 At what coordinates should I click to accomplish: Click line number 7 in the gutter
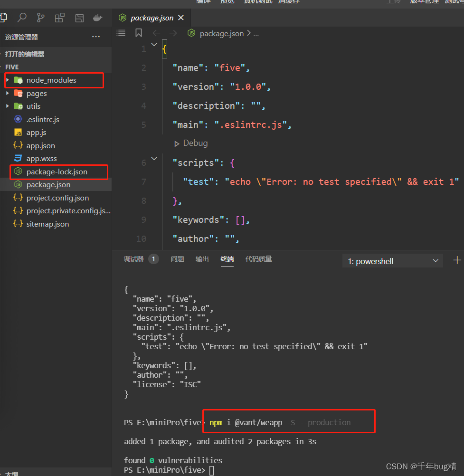[145, 182]
